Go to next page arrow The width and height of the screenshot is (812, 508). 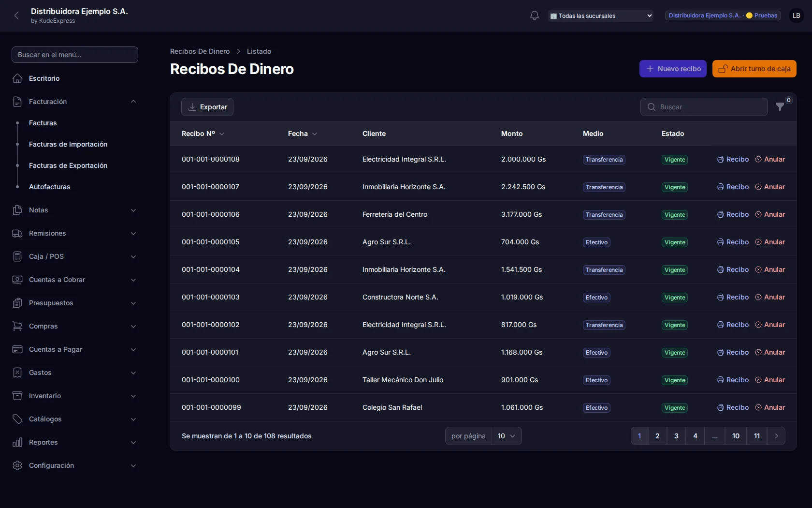(x=776, y=436)
